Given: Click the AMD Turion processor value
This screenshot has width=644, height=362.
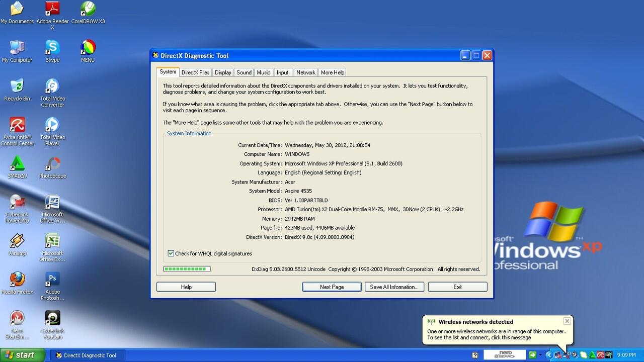Looking at the screenshot, I should [374, 209].
